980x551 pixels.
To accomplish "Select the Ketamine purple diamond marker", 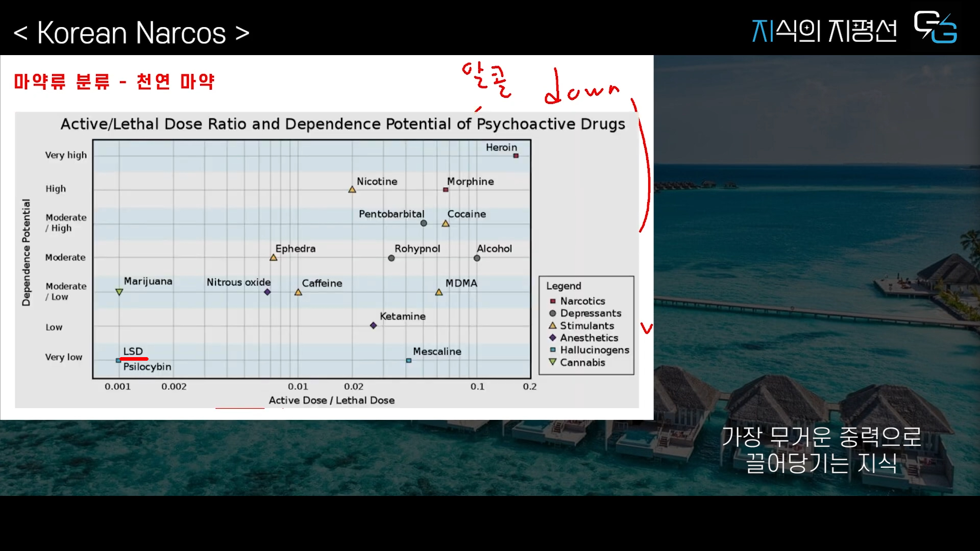I will coord(373,325).
